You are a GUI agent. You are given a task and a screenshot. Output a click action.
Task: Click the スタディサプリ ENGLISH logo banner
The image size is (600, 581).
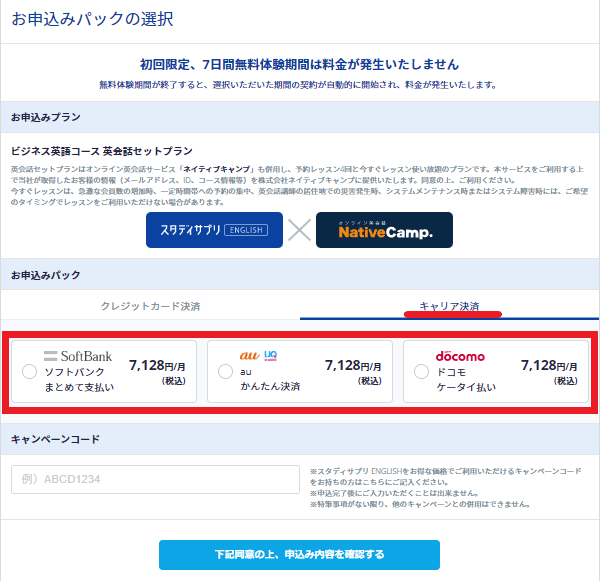(214, 230)
